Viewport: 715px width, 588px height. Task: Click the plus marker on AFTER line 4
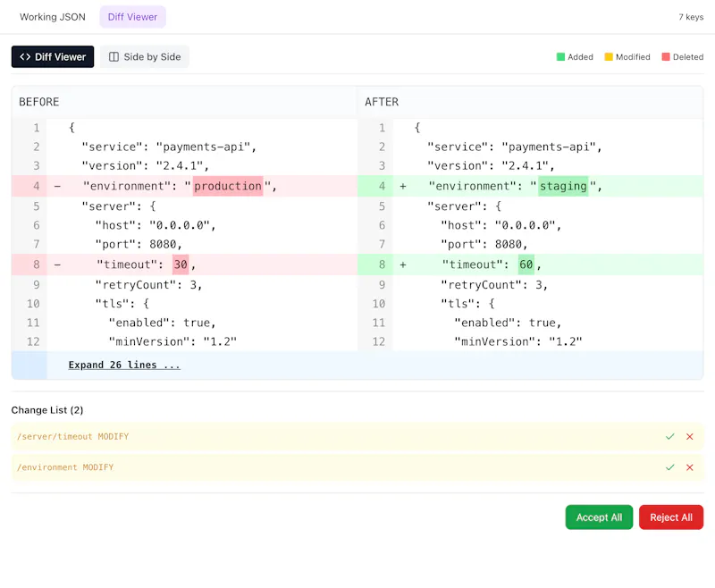click(x=403, y=186)
